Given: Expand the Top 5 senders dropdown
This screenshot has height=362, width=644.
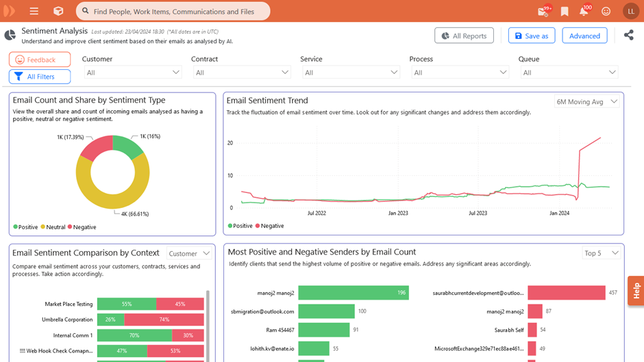Looking at the screenshot, I should click(x=601, y=253).
